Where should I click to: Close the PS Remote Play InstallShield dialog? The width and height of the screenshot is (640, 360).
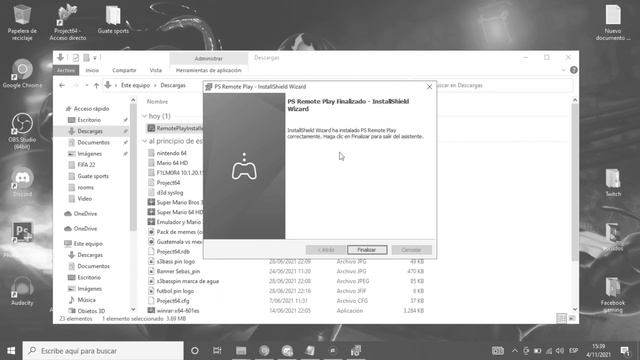429,87
